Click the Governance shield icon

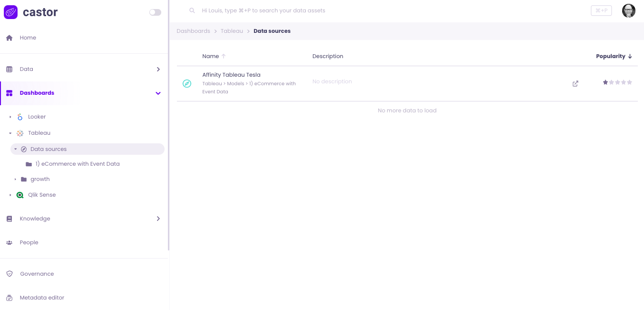pos(10,274)
